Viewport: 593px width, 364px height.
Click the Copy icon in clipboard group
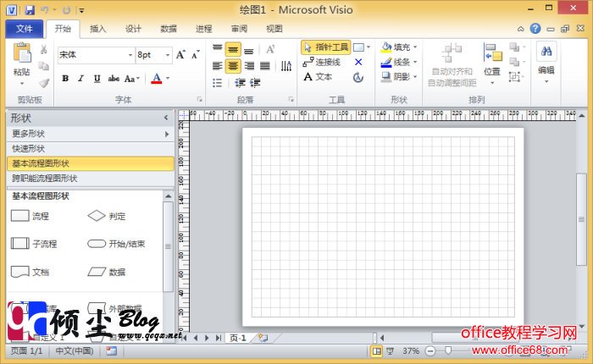(x=44, y=66)
